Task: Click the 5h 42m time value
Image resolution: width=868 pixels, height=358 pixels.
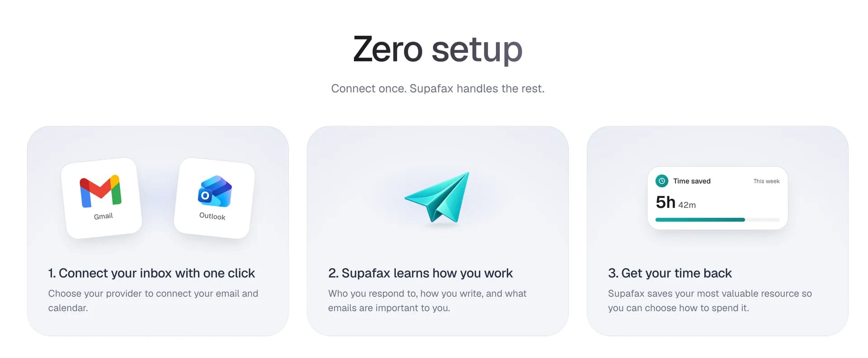Action: pyautogui.click(x=676, y=203)
